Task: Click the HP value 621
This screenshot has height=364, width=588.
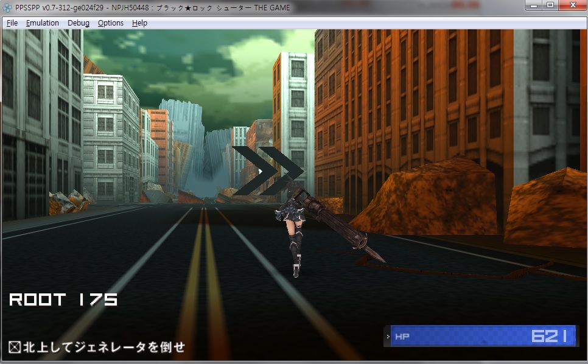Action: click(549, 336)
